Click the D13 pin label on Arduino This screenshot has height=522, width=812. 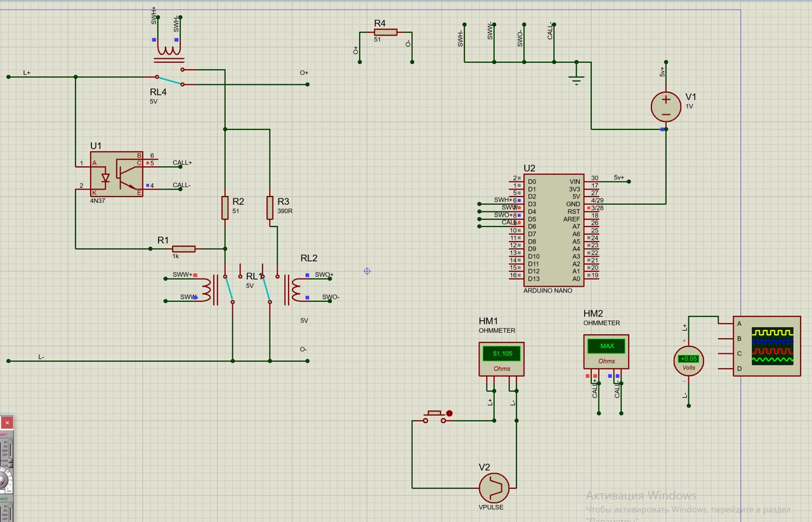pyautogui.click(x=534, y=279)
